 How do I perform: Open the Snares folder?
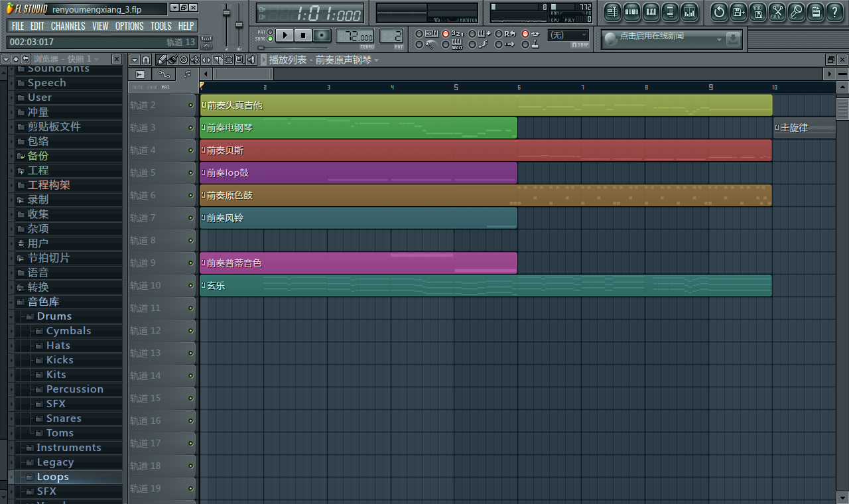click(64, 418)
